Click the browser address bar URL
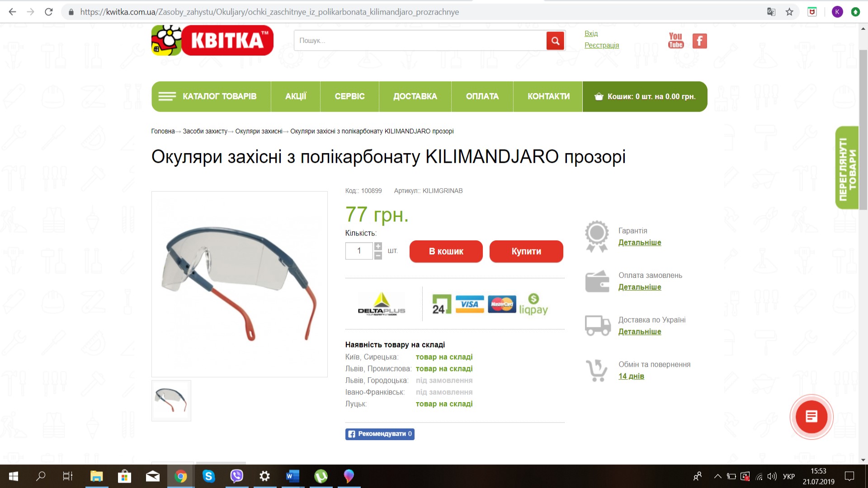The width and height of the screenshot is (868, 488). [x=269, y=12]
